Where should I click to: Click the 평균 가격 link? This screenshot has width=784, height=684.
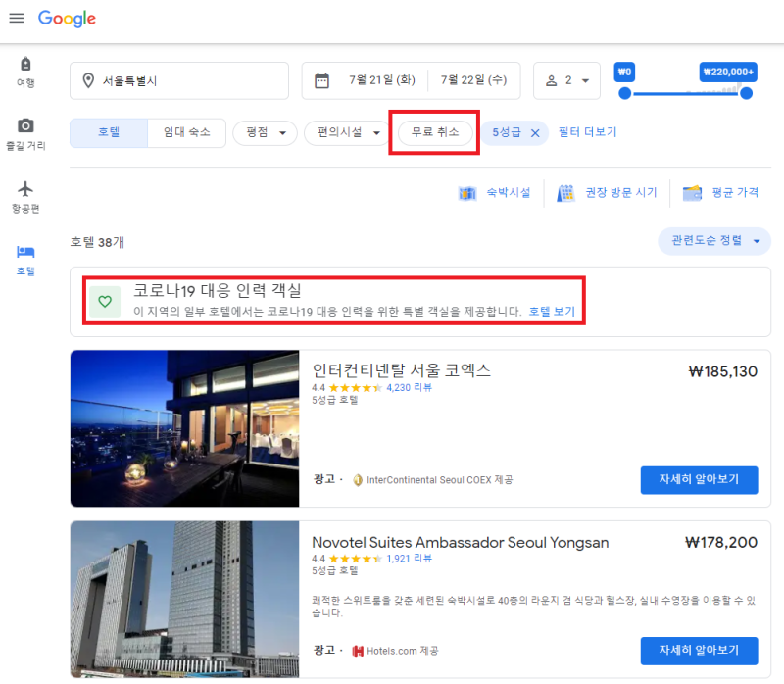click(735, 193)
